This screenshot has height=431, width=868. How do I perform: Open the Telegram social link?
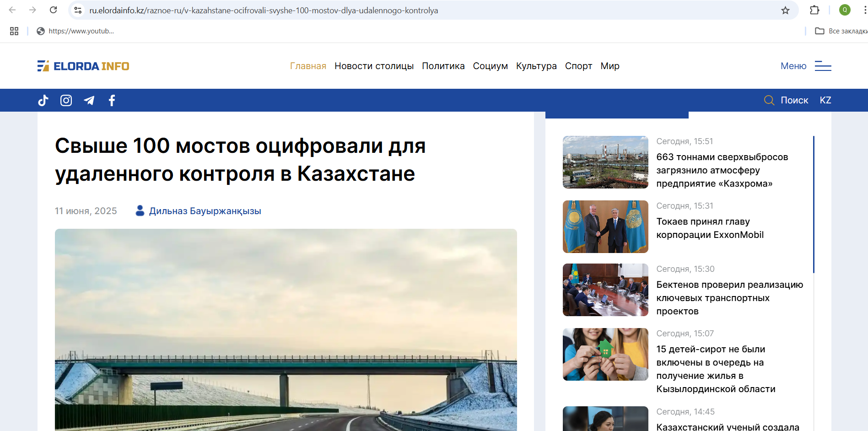tap(89, 100)
